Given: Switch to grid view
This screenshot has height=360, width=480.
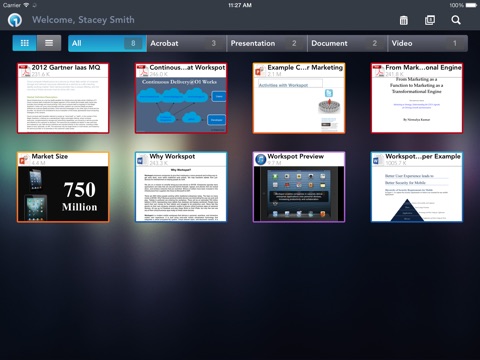Looking at the screenshot, I should [x=24, y=43].
